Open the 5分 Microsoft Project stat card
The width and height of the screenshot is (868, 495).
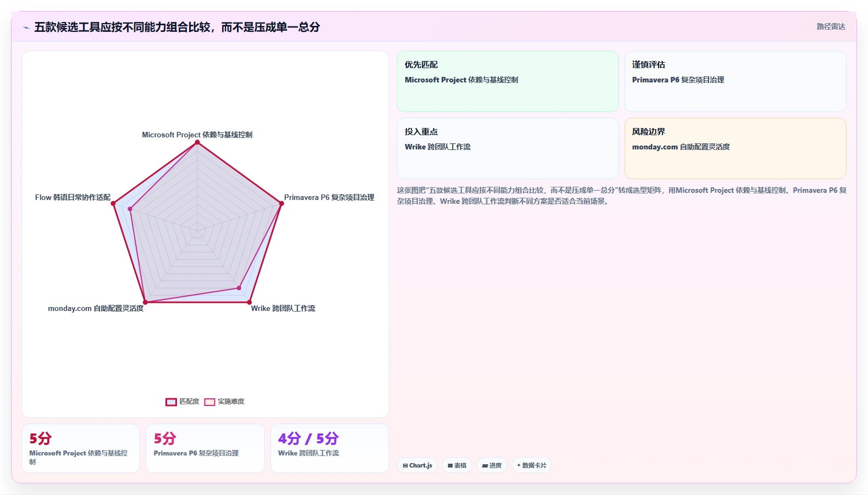pyautogui.click(x=81, y=448)
